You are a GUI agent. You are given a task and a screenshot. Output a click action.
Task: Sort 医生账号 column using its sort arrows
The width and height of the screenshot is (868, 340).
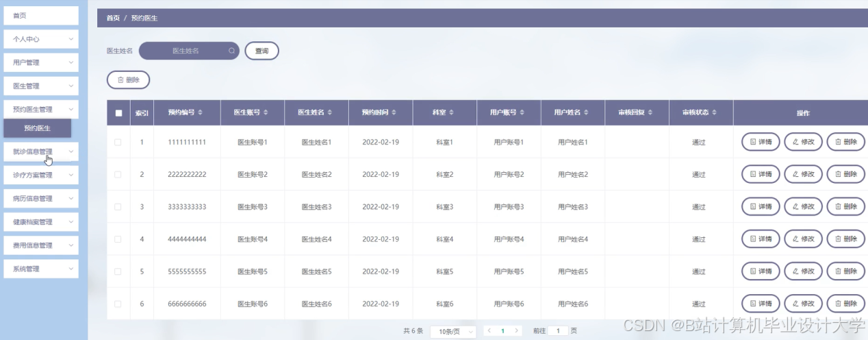266,112
